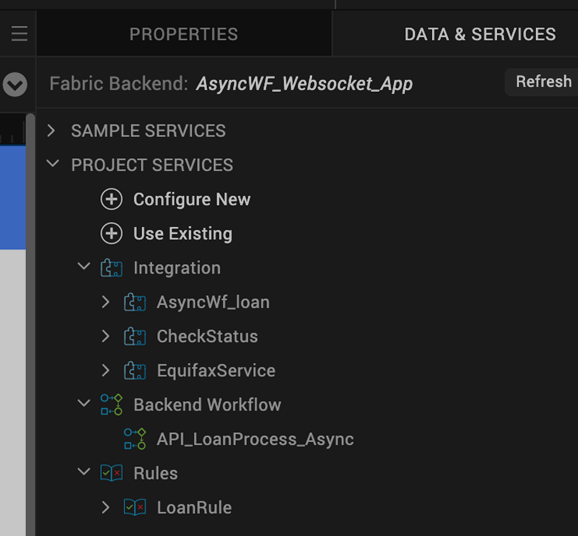Screen dimensions: 578x540
Task: Collapse the PROJECT SERVICES section
Action: [53, 164]
